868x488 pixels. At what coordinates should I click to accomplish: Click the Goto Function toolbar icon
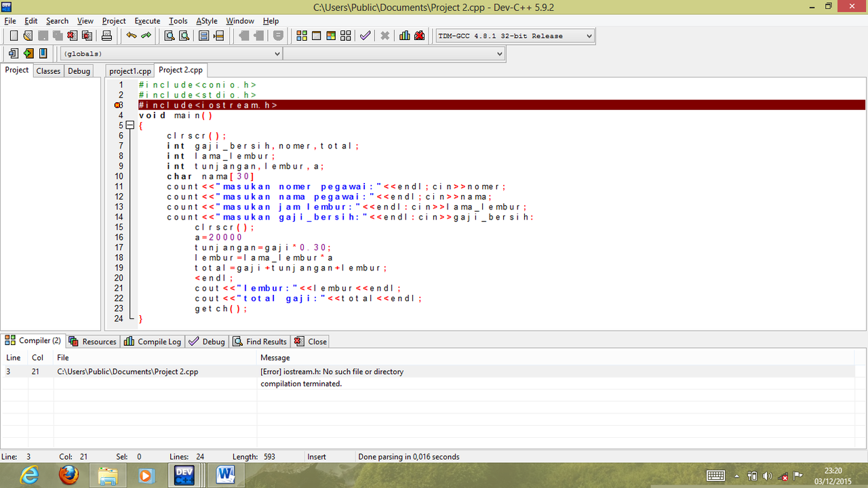[x=204, y=36]
